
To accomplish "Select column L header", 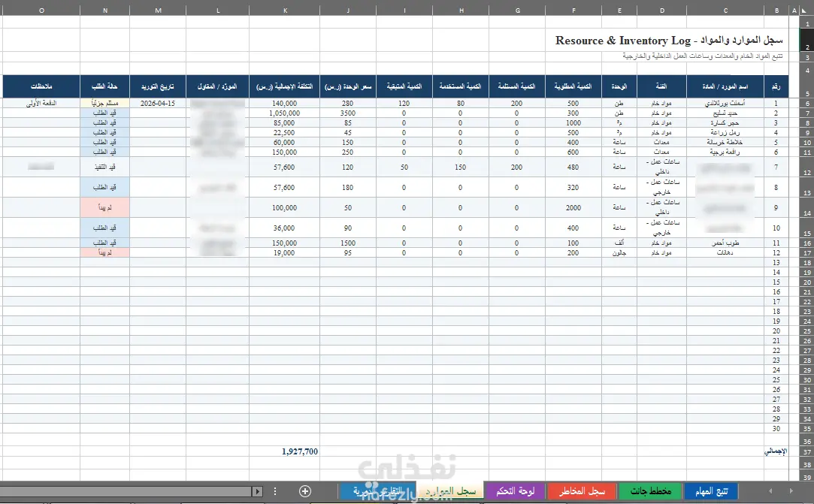I will click(217, 11).
